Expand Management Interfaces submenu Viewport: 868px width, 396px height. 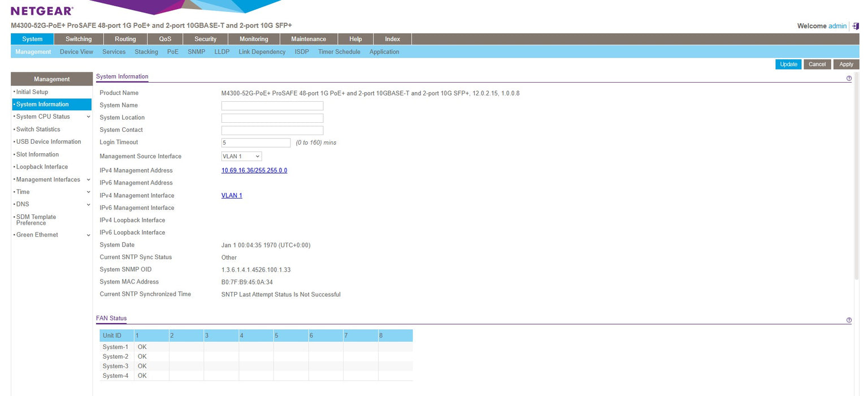click(88, 180)
